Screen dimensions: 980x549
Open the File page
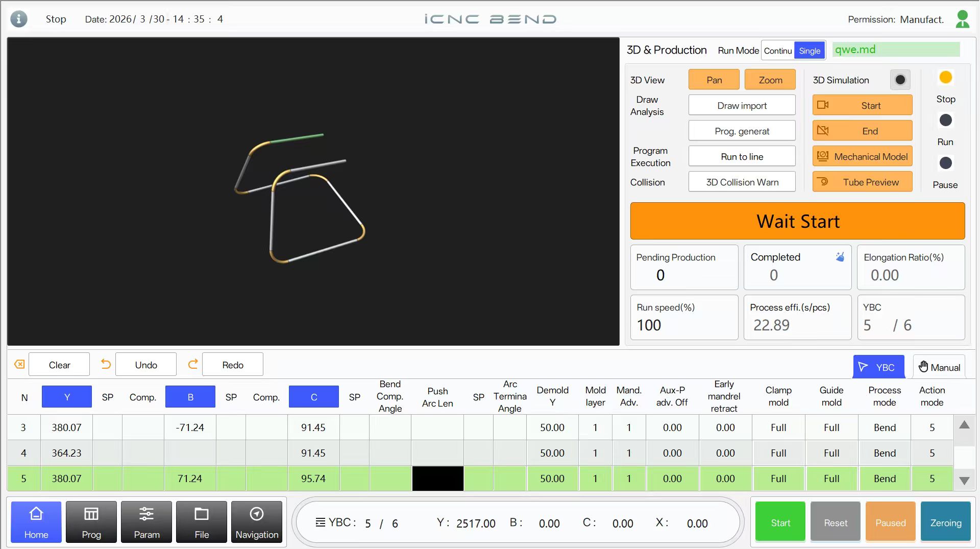[202, 522]
